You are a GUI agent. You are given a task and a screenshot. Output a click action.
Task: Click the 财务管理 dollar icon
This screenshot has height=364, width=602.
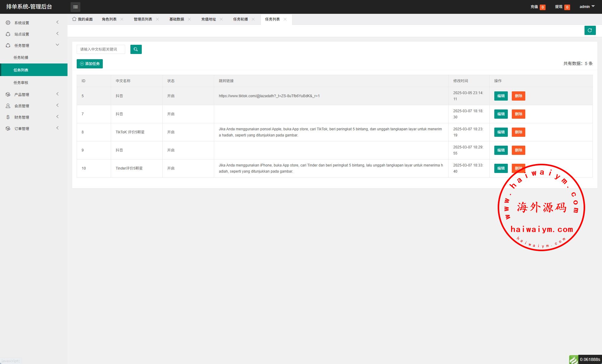pyautogui.click(x=8, y=117)
